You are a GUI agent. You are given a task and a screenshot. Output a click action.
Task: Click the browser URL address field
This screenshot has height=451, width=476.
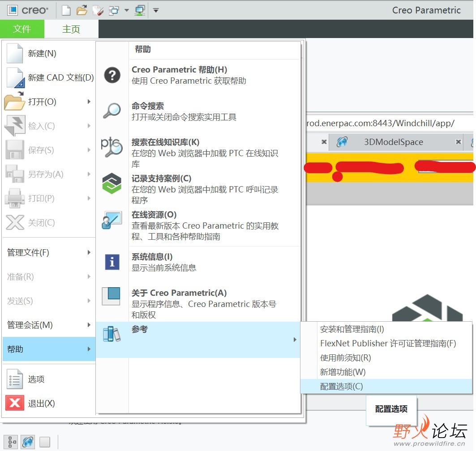coord(390,123)
